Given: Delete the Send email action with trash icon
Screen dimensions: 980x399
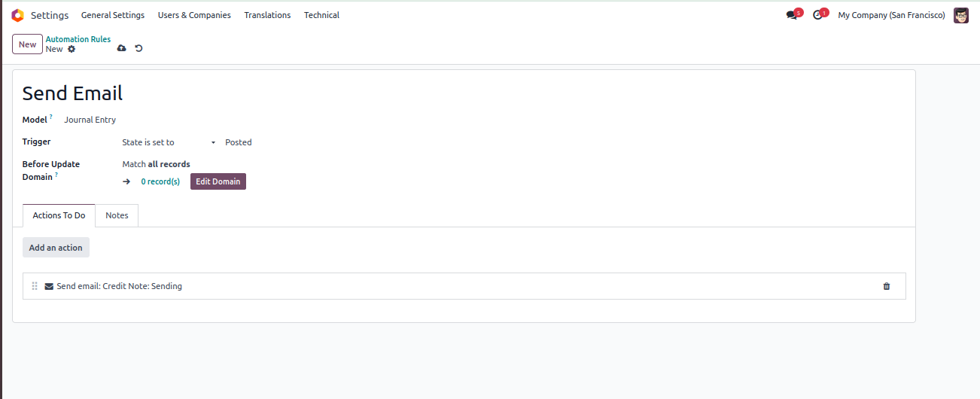Looking at the screenshot, I should tap(886, 286).
